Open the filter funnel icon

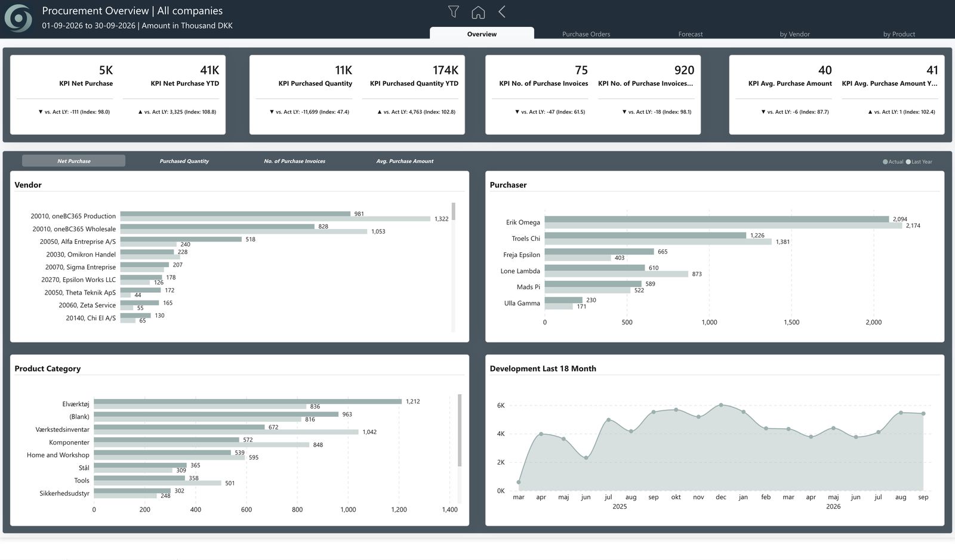(x=454, y=11)
